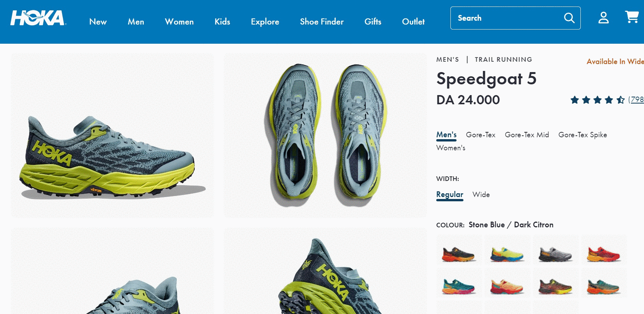This screenshot has width=644, height=314.
Task: Choose the yellow and blue shoe colour
Action: pyautogui.click(x=507, y=250)
